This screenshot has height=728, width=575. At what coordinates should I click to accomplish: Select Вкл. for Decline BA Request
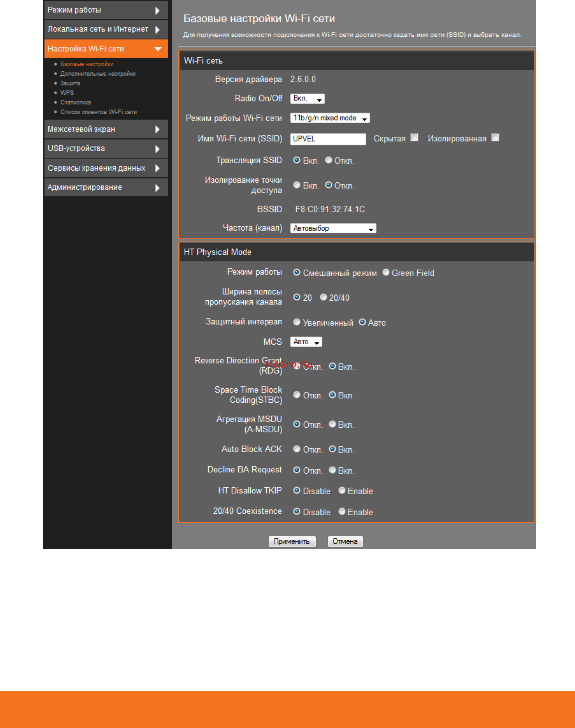tap(332, 470)
